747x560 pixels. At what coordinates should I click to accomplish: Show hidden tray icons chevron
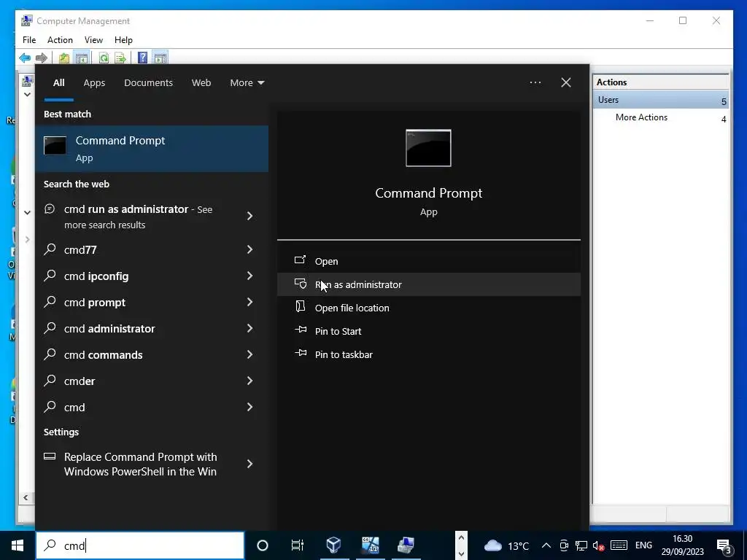coord(546,545)
